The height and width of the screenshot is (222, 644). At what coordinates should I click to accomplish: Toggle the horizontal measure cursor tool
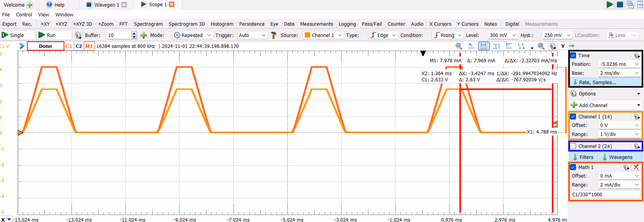coord(484,46)
